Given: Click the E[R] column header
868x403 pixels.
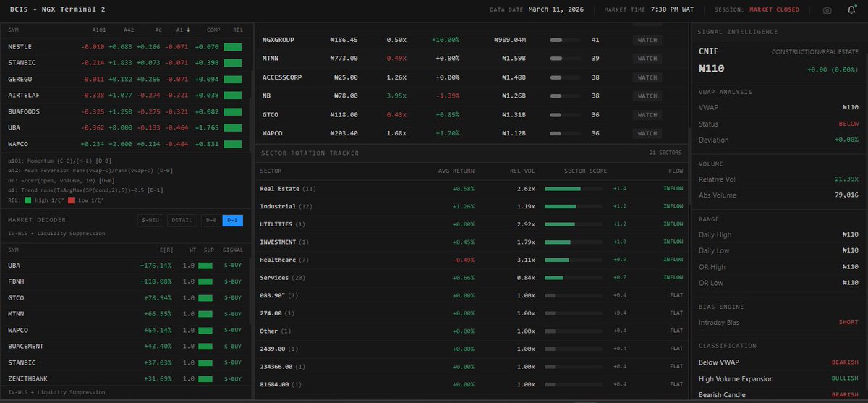Looking at the screenshot, I should pos(165,249).
